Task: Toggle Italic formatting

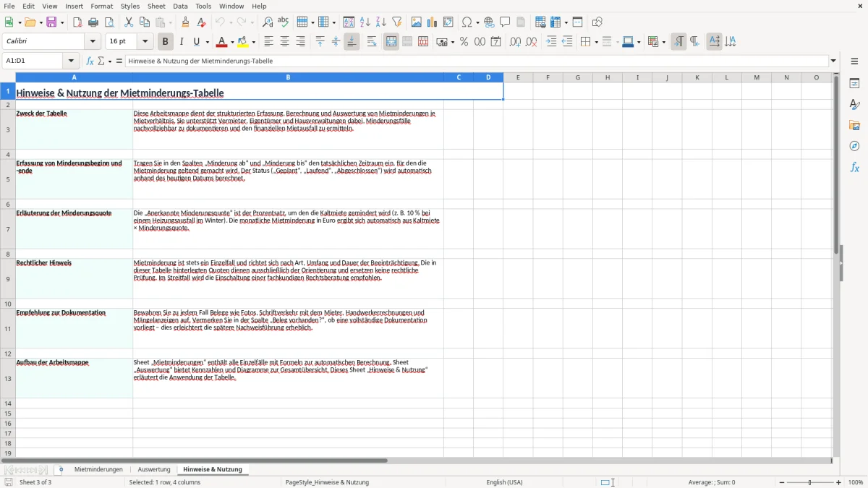Action: click(x=182, y=42)
